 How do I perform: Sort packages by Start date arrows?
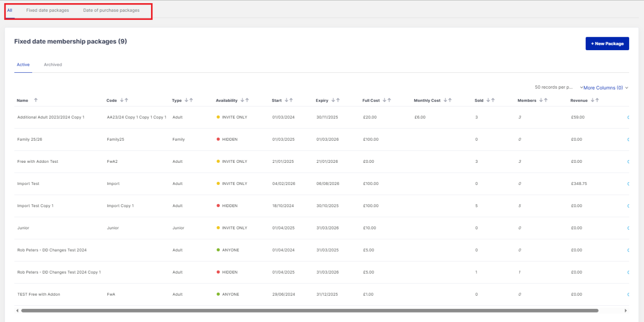point(289,100)
